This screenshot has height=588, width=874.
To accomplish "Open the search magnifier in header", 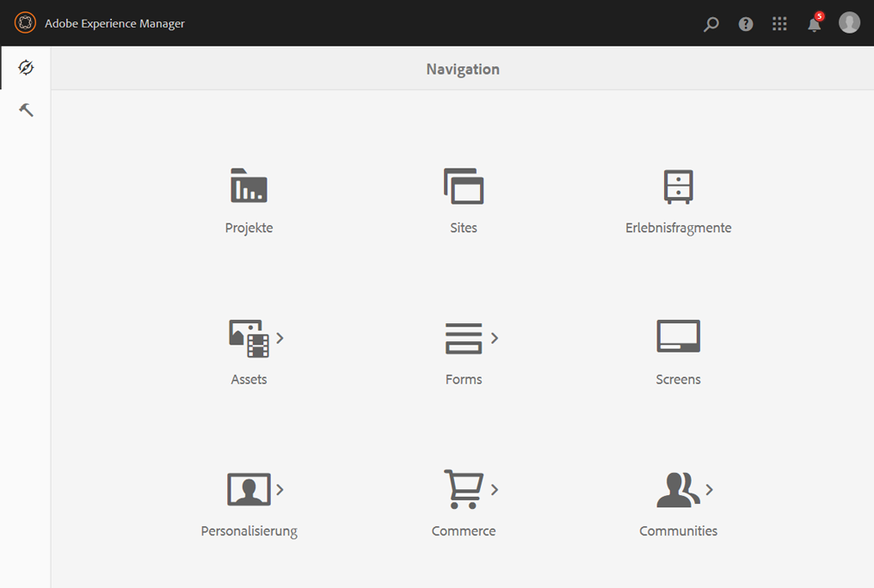I will (x=711, y=24).
